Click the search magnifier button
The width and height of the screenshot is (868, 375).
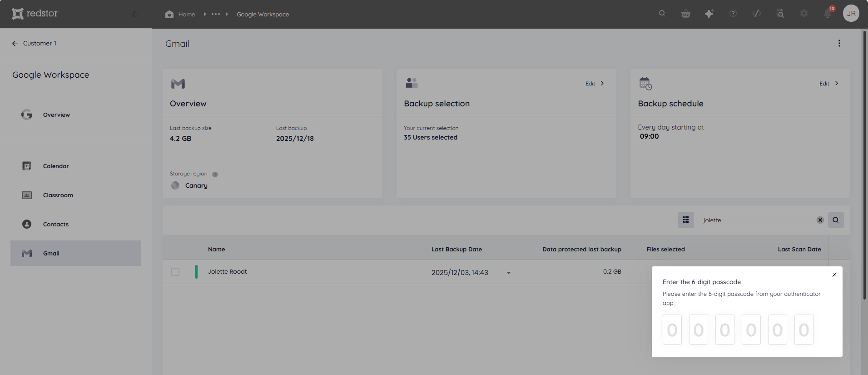(x=835, y=220)
